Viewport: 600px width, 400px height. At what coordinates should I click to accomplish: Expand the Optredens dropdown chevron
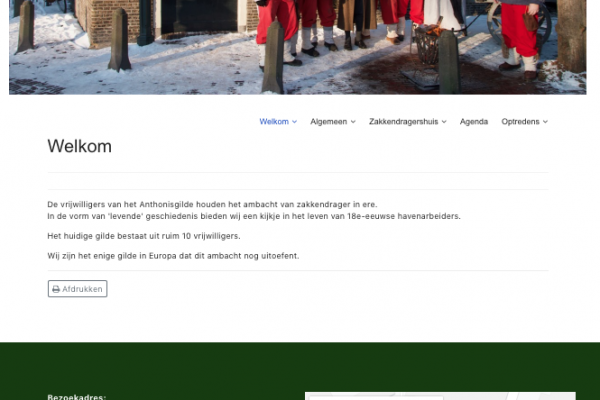tap(545, 122)
